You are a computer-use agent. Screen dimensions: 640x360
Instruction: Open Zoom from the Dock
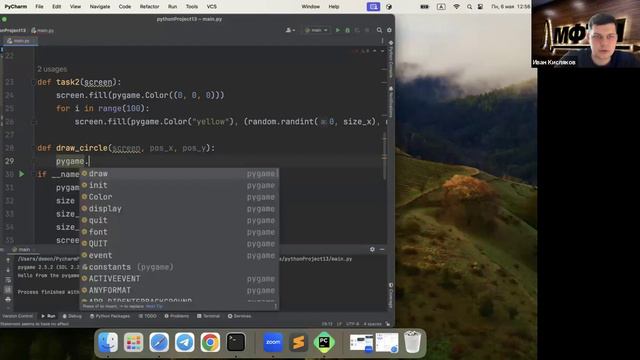click(x=273, y=342)
